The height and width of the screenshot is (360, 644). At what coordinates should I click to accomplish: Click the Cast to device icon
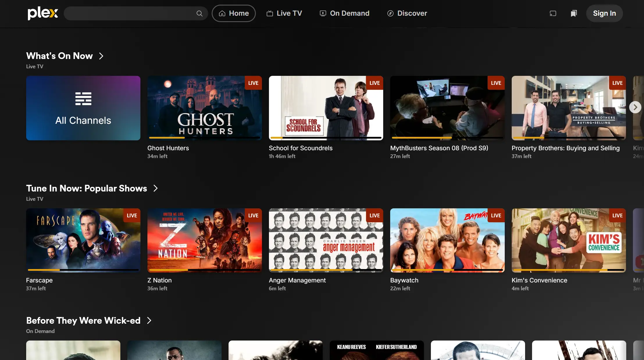coord(553,13)
